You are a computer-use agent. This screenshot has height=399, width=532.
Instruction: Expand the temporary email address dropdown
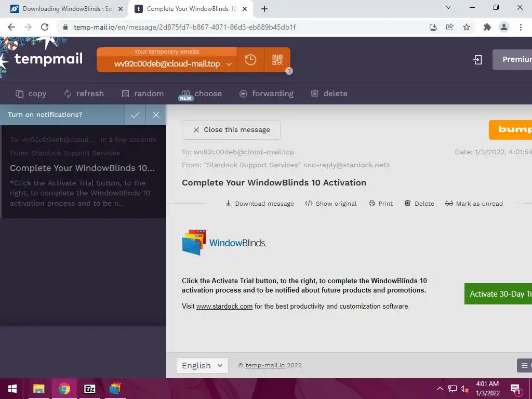[229, 64]
